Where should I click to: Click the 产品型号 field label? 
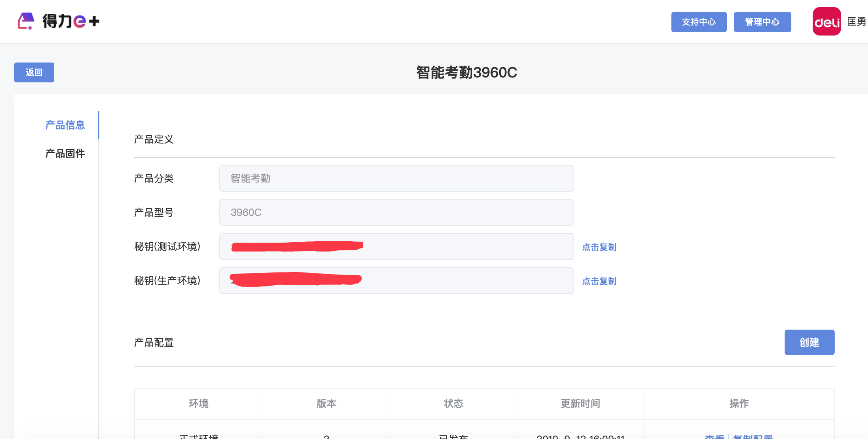(154, 212)
